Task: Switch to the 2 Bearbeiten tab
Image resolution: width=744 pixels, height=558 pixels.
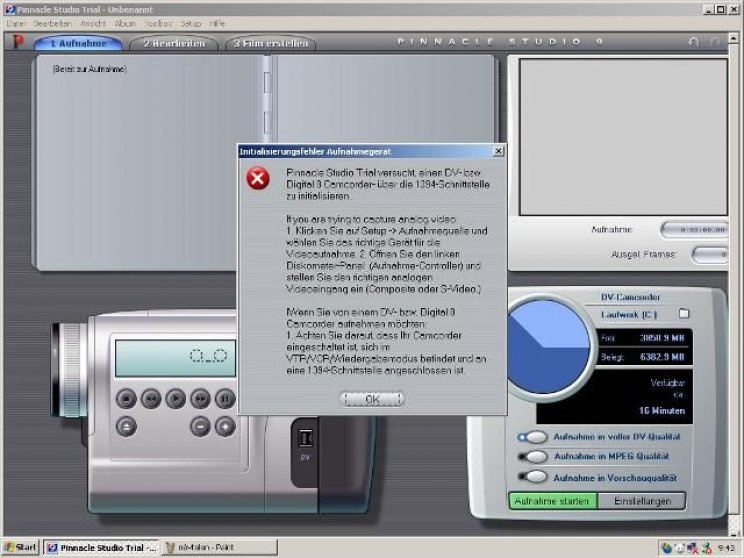Action: click(x=174, y=43)
